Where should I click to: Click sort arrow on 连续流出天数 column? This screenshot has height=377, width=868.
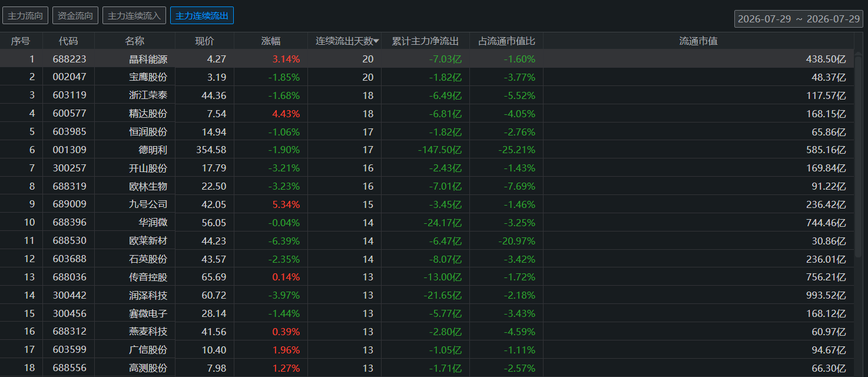pos(376,41)
